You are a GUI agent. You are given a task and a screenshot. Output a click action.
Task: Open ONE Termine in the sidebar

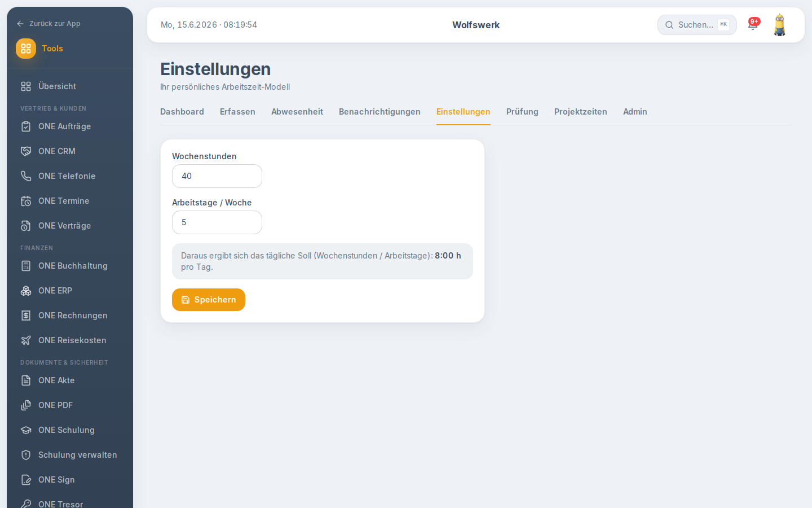point(70,201)
